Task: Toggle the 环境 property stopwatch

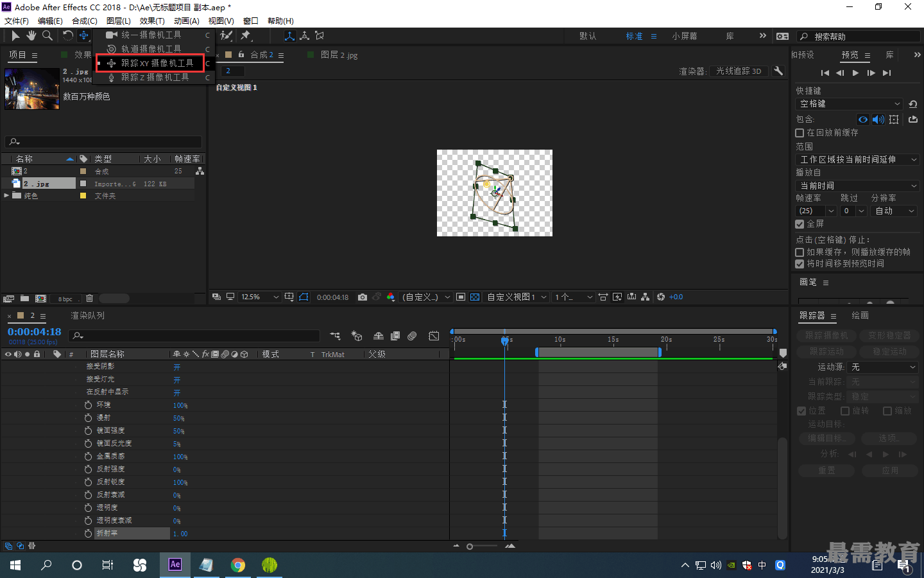Action: point(88,405)
